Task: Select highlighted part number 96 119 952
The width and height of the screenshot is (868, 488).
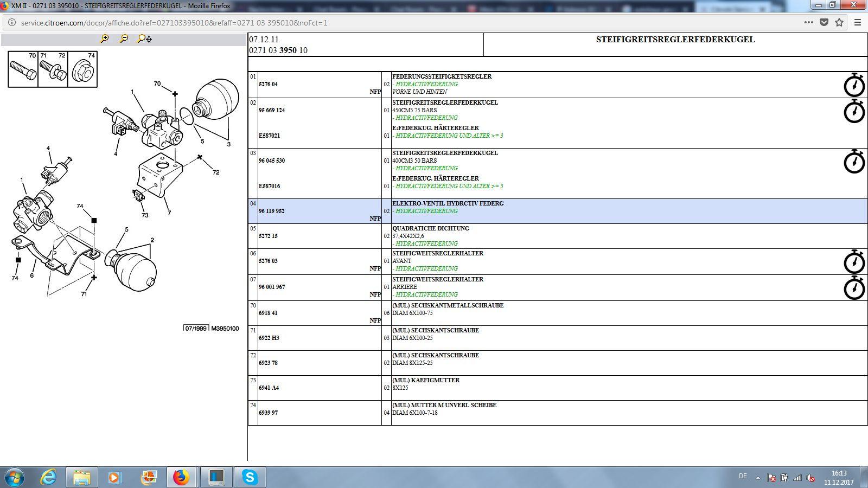Action: (272, 211)
